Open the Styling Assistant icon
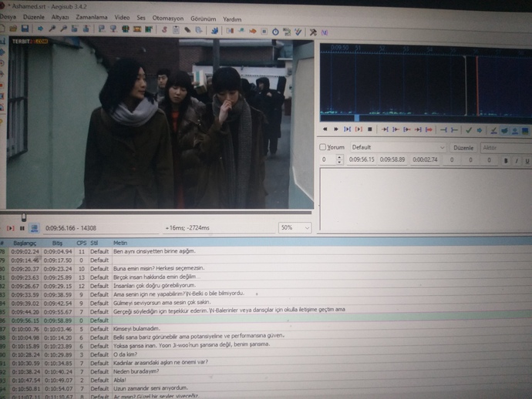Viewport: 532px width, 399px height. 241,31
